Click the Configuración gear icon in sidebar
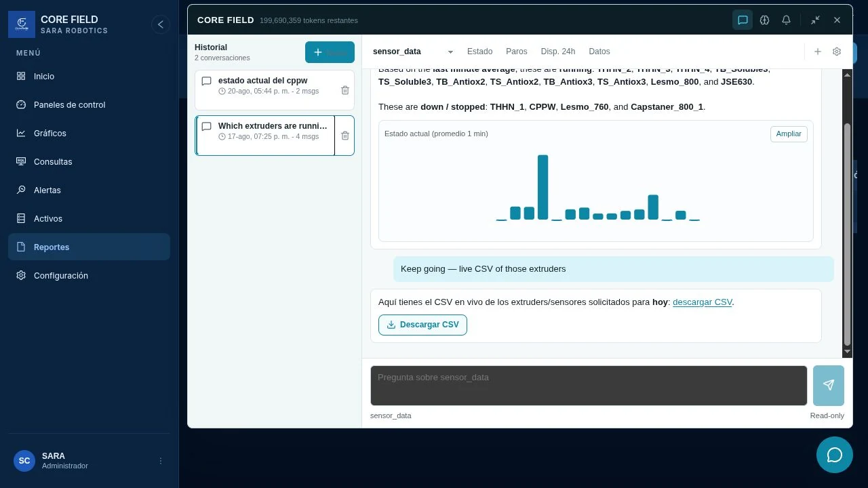Screen dimensions: 868x488 (x=21, y=276)
